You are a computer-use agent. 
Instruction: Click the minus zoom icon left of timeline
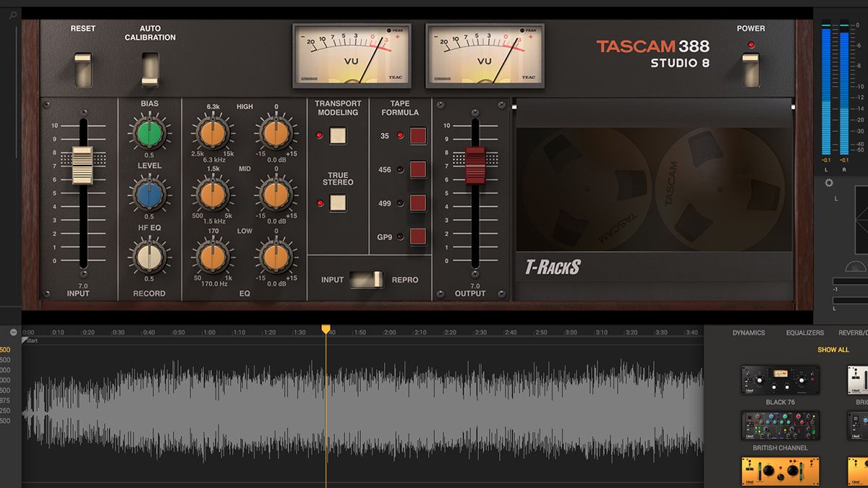coord(13,332)
